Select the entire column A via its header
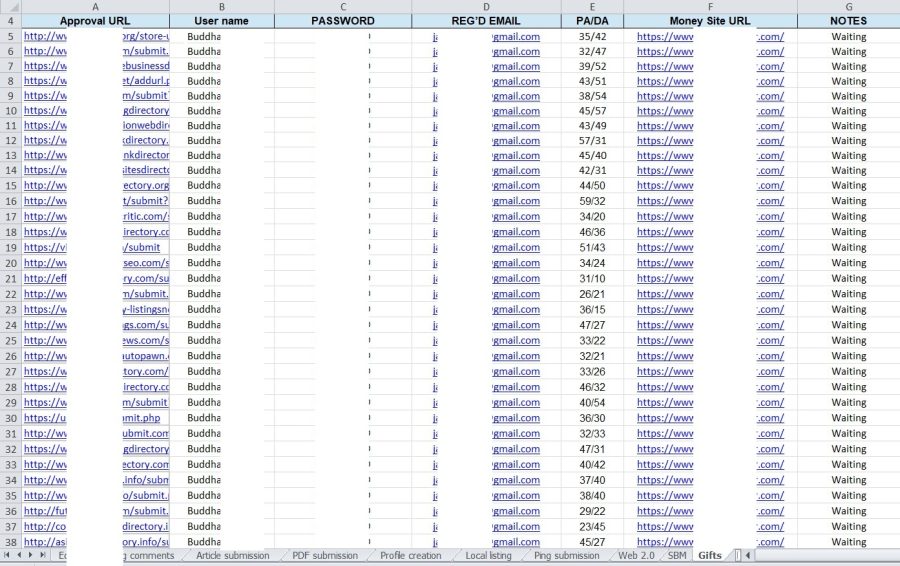 (95, 7)
